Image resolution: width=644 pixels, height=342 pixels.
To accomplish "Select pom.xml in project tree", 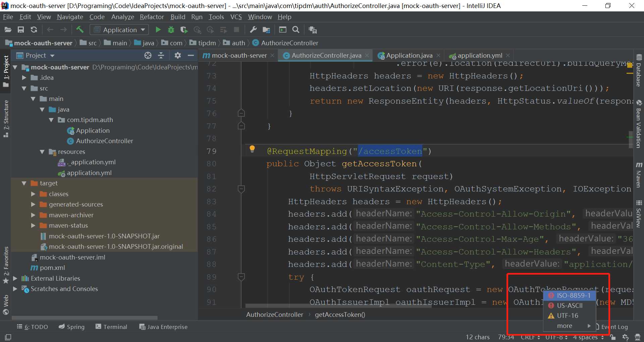I will coord(52,268).
